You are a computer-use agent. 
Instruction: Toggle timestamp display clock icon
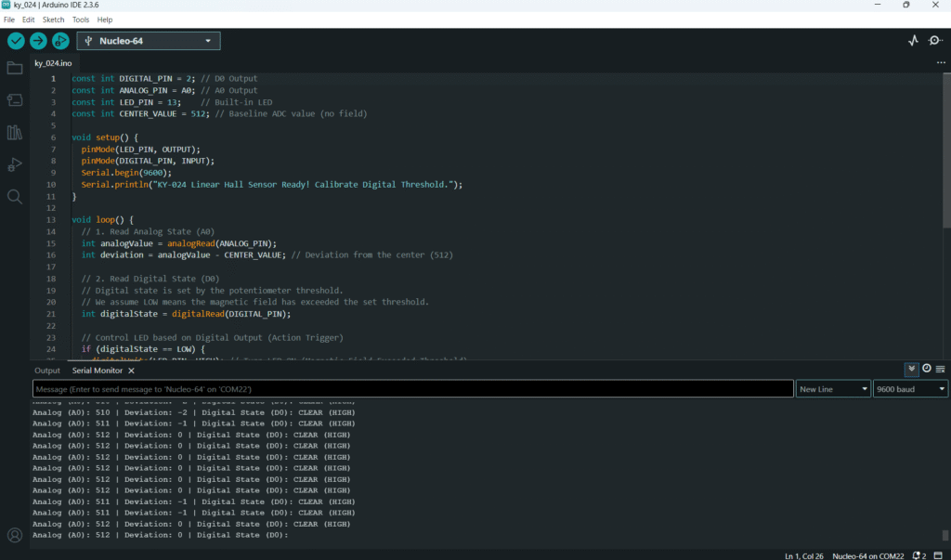click(x=926, y=370)
